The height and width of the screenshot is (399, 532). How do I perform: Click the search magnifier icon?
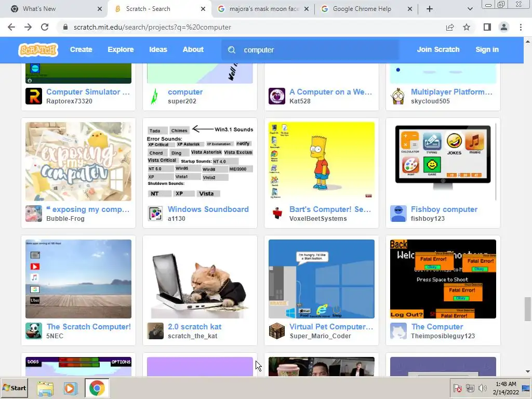pyautogui.click(x=232, y=50)
